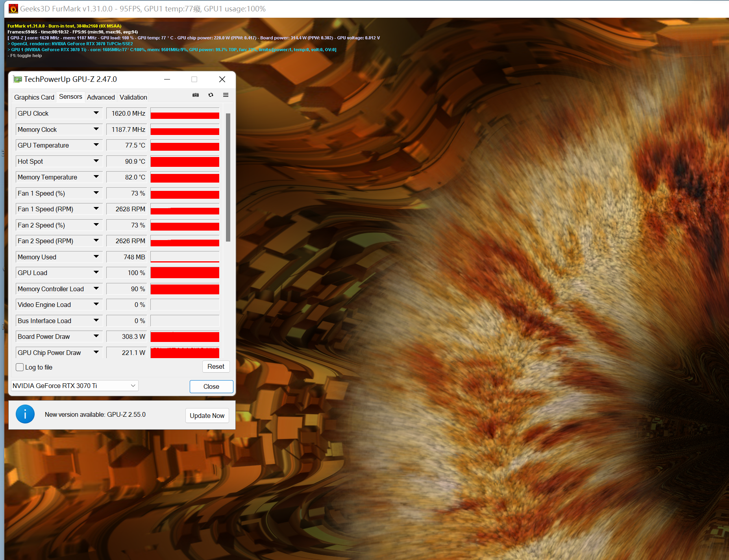Open the NVIDIA GeForce RTX 3070 Ti selector
Viewport: 729px width, 560px height.
click(x=75, y=386)
